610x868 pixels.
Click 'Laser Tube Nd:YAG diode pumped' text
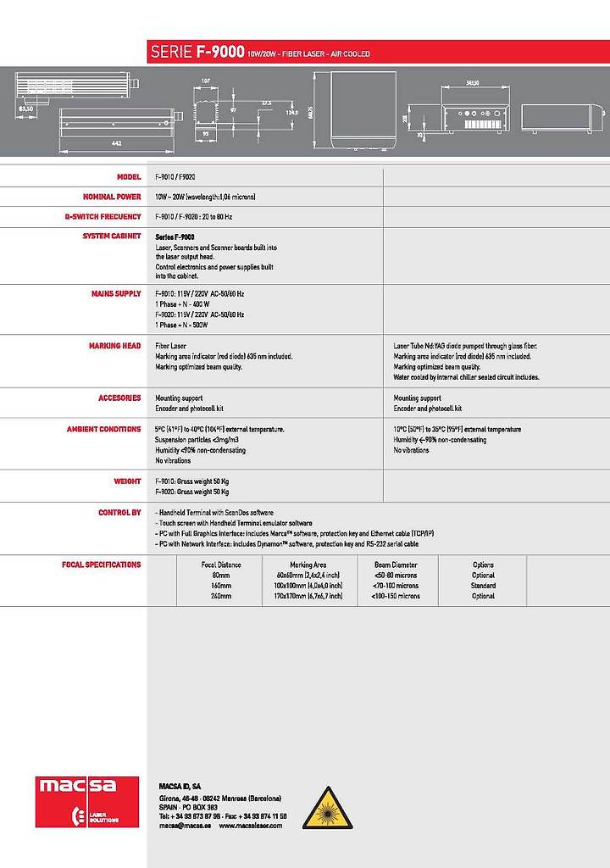click(x=465, y=346)
